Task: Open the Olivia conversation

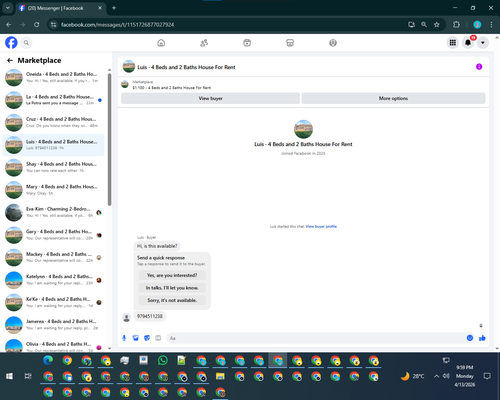Action: [53, 346]
